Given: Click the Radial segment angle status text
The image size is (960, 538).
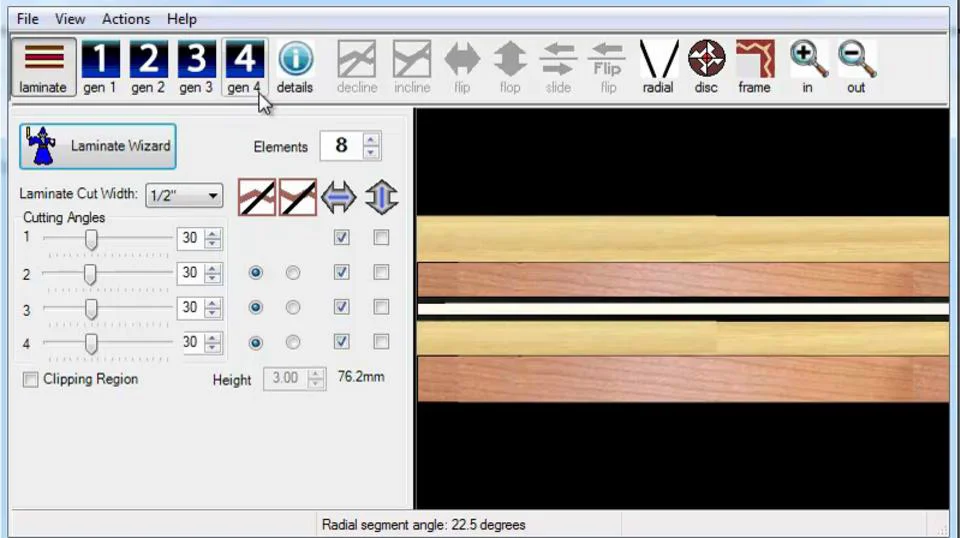Looking at the screenshot, I should click(x=424, y=525).
